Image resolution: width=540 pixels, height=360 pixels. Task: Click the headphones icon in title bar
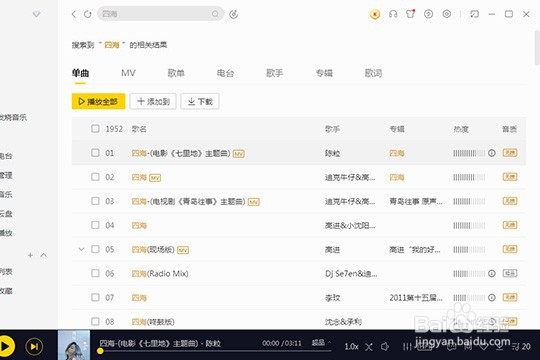pyautogui.click(x=393, y=14)
